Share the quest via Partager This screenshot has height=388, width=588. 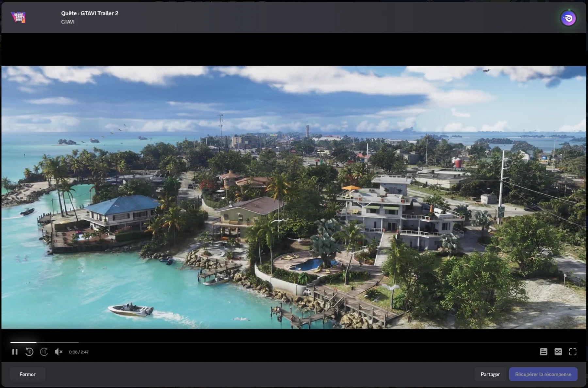point(490,374)
